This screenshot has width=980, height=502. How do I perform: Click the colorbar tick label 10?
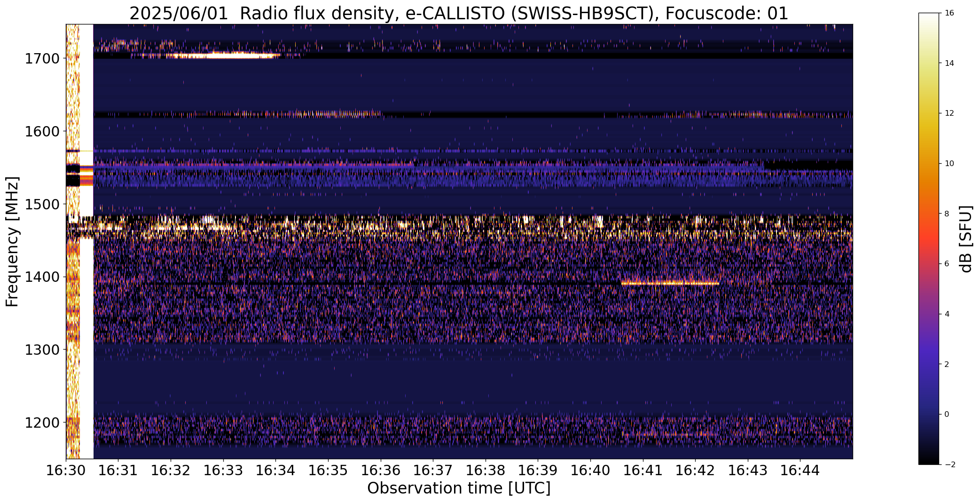pos(949,163)
